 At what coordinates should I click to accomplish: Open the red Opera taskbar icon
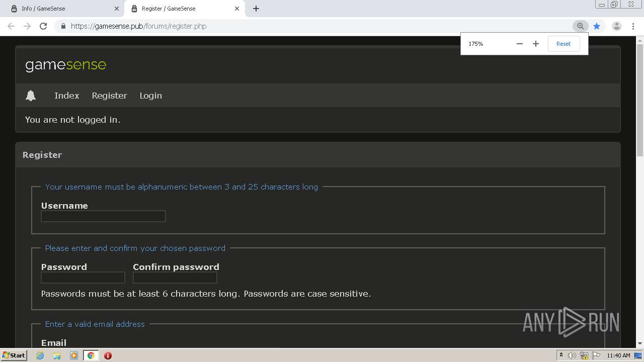108,355
